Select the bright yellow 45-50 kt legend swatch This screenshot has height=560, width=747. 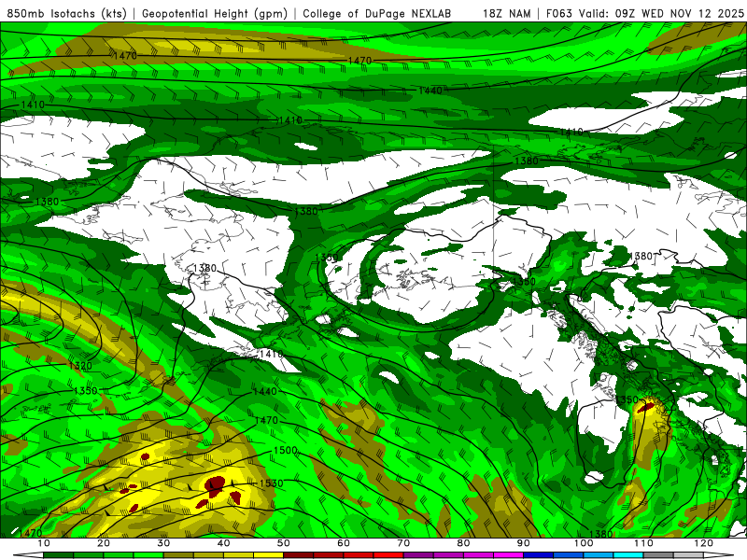[268, 555]
